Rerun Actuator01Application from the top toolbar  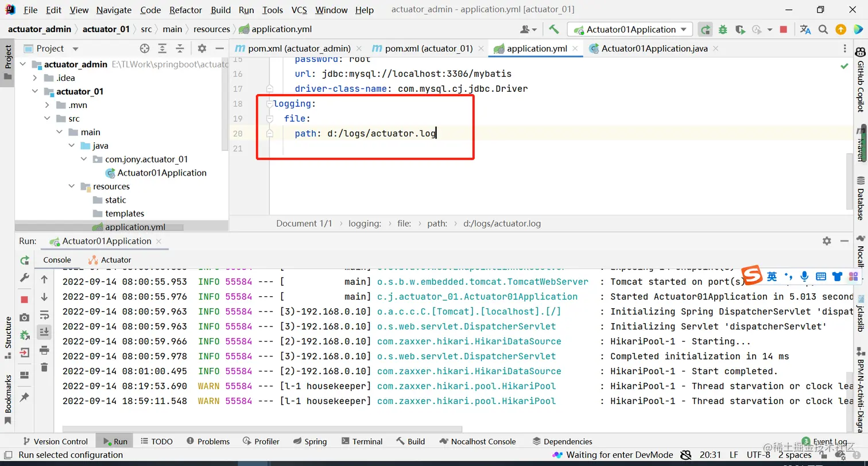pyautogui.click(x=705, y=29)
